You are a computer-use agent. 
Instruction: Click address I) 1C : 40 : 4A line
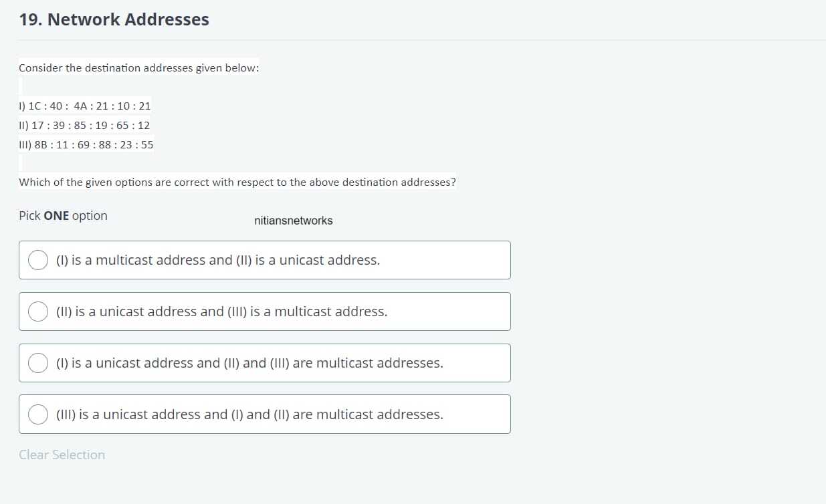pyautogui.click(x=85, y=106)
